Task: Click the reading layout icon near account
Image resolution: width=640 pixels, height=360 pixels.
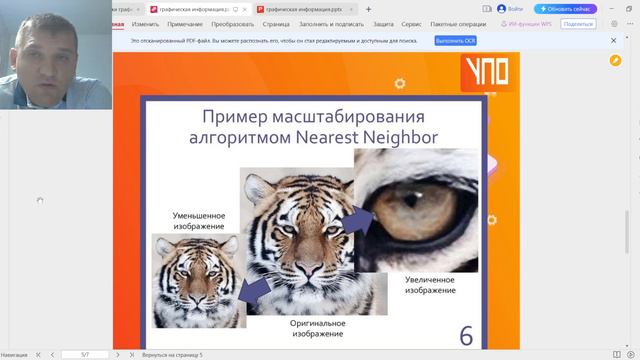Action: tap(487, 9)
